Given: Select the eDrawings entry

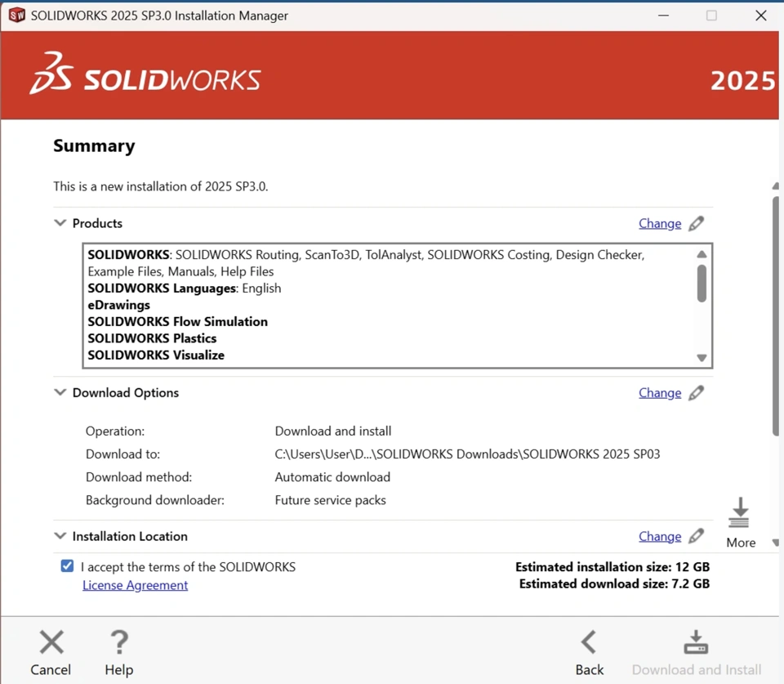Looking at the screenshot, I should point(119,305).
